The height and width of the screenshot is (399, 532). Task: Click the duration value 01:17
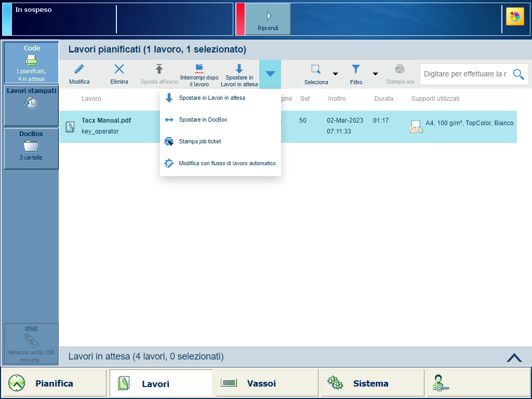click(x=381, y=121)
